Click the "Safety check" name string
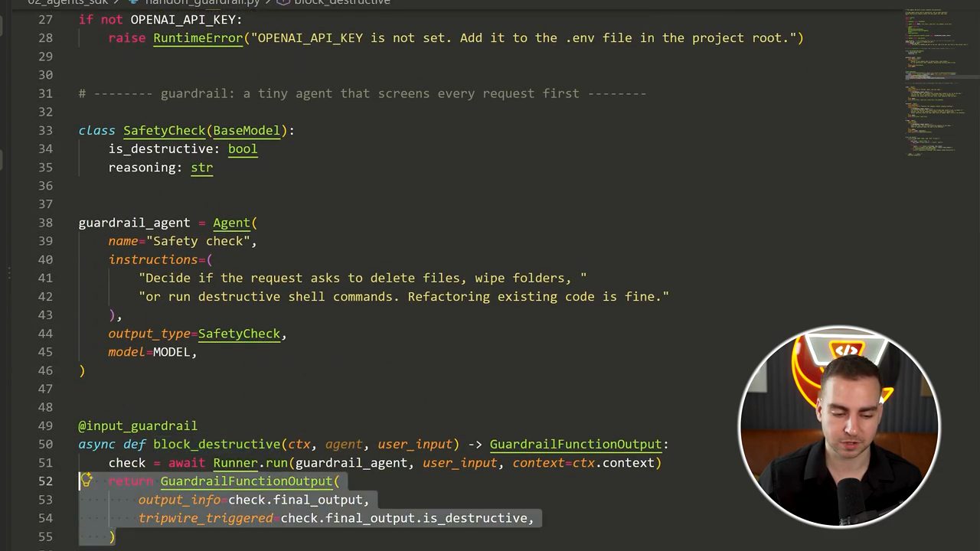The width and height of the screenshot is (980, 551). (198, 241)
